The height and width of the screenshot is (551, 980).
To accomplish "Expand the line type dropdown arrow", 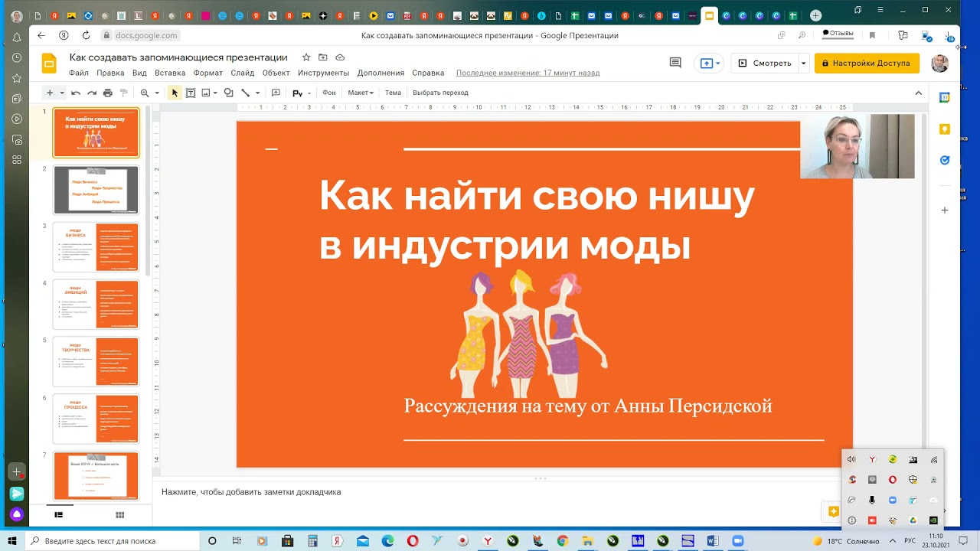I will [x=257, y=93].
